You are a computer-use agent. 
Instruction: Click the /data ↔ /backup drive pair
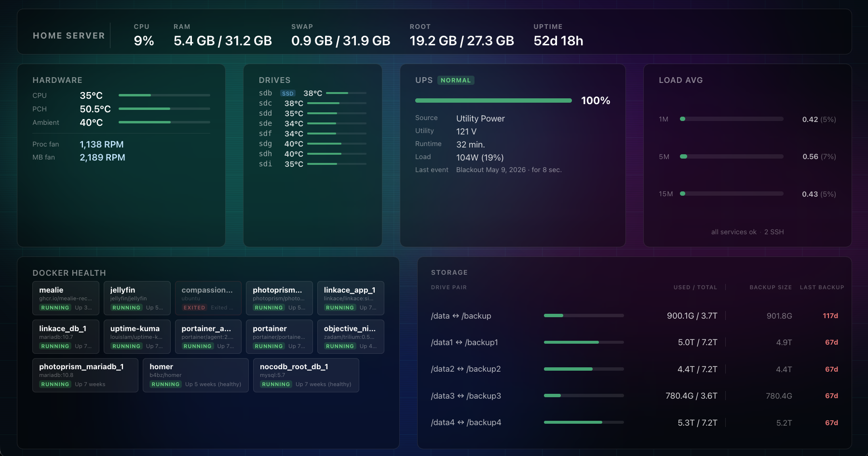(461, 316)
